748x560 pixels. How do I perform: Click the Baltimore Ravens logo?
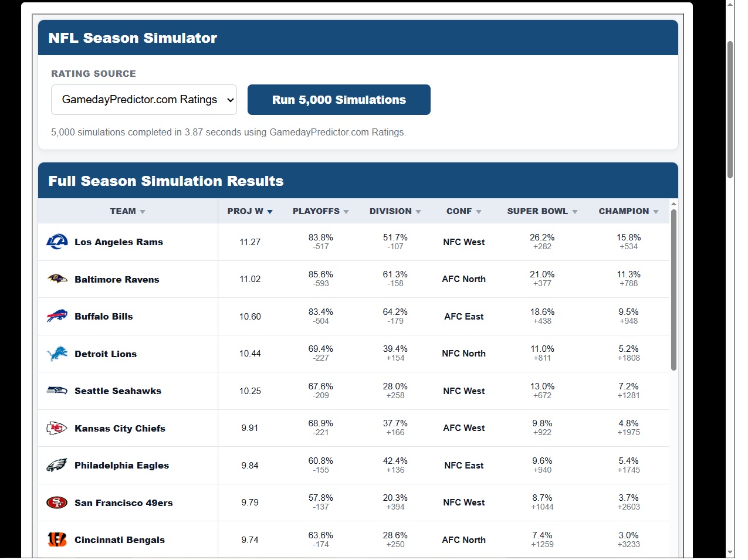click(x=57, y=279)
